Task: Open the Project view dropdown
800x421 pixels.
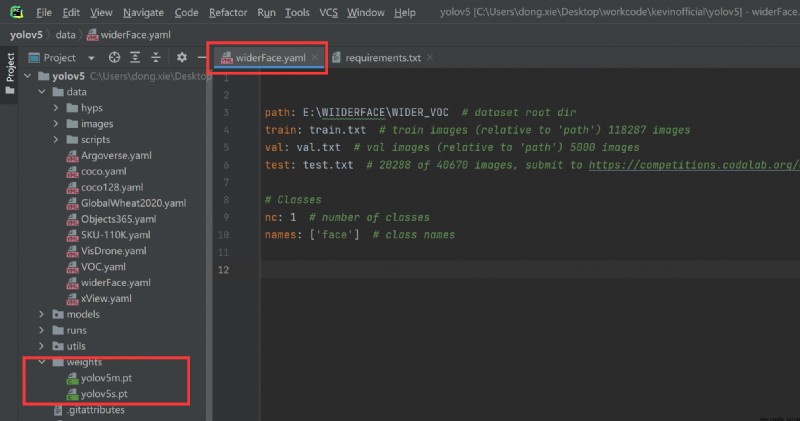Action: (x=91, y=58)
